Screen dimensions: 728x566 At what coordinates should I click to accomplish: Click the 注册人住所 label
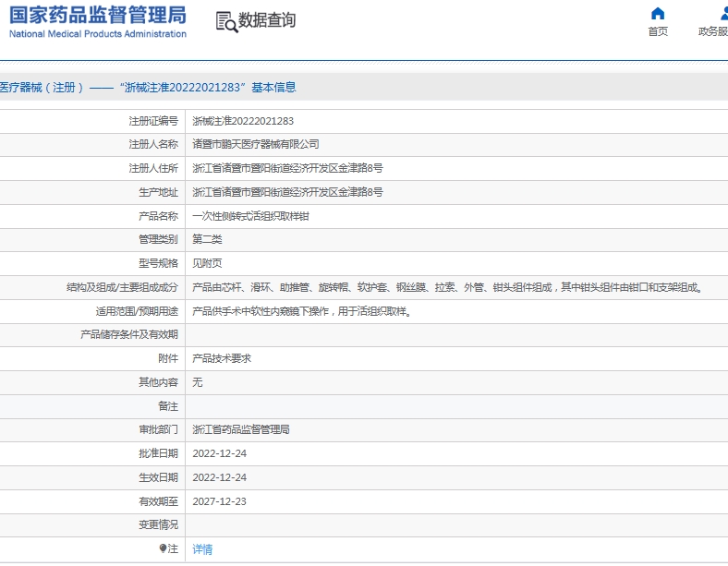pos(153,168)
